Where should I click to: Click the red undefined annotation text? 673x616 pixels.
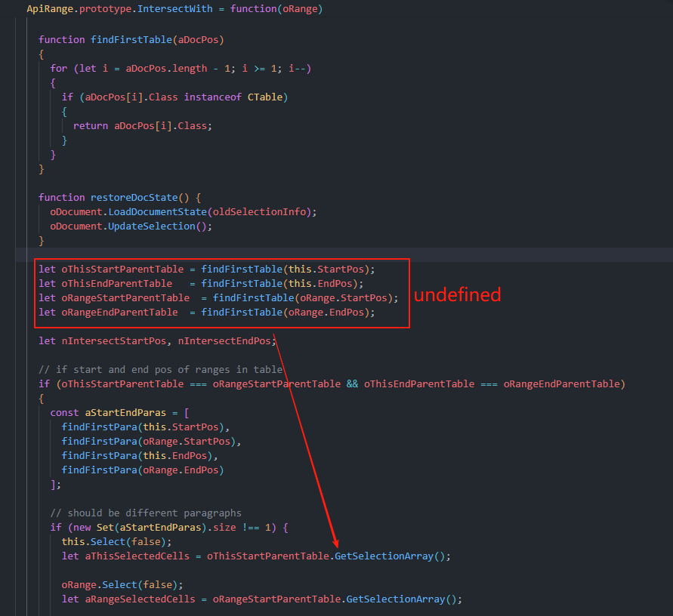click(457, 295)
